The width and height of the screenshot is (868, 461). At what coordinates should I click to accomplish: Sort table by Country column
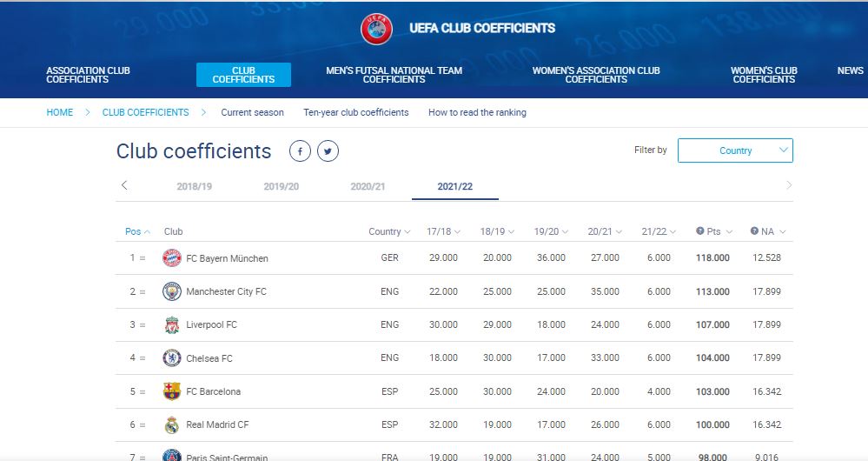coord(389,231)
